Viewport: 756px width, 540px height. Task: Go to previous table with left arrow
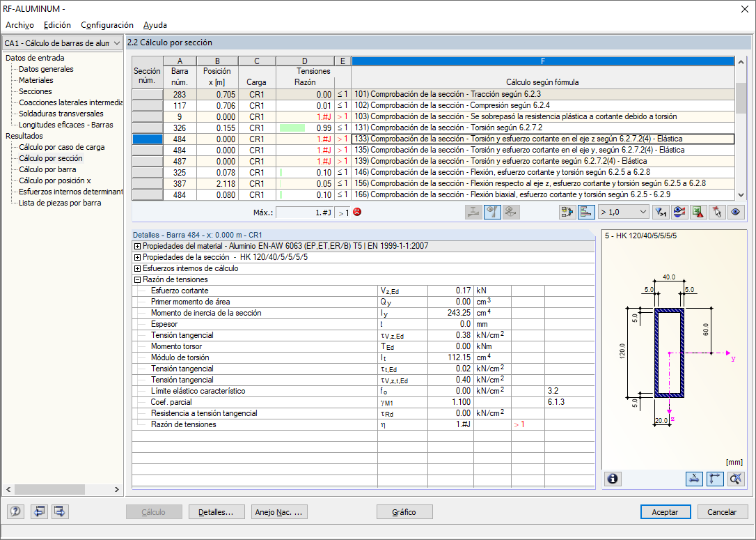[40, 511]
